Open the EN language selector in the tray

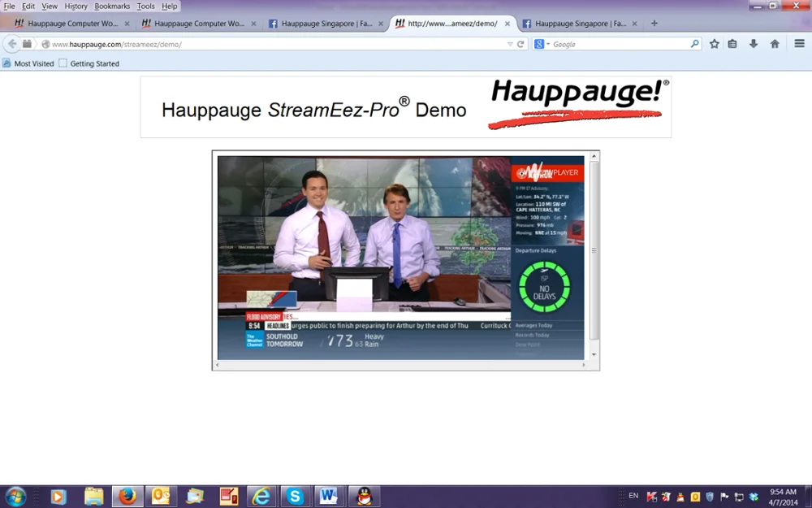[633, 496]
